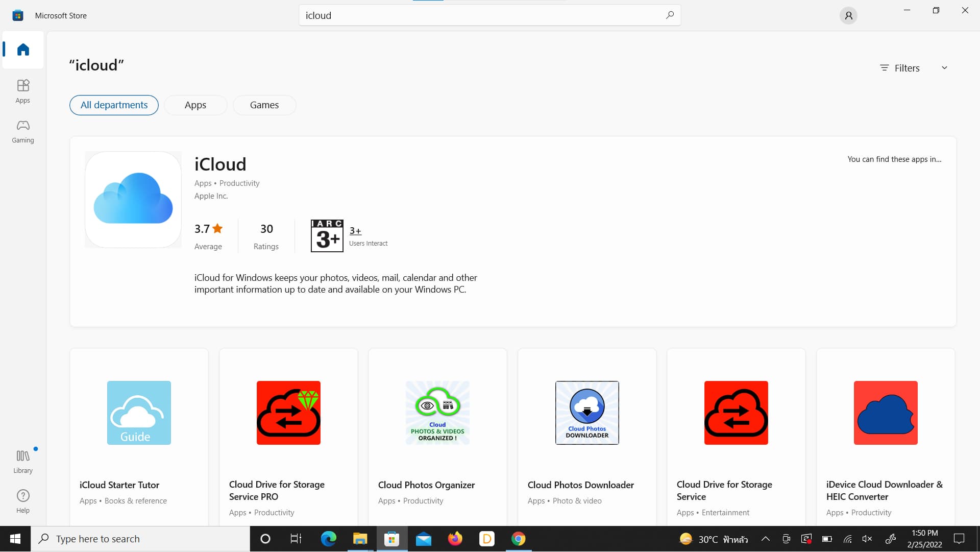The height and width of the screenshot is (552, 980).
Task: Switch to the Games filter tab
Action: (x=264, y=105)
